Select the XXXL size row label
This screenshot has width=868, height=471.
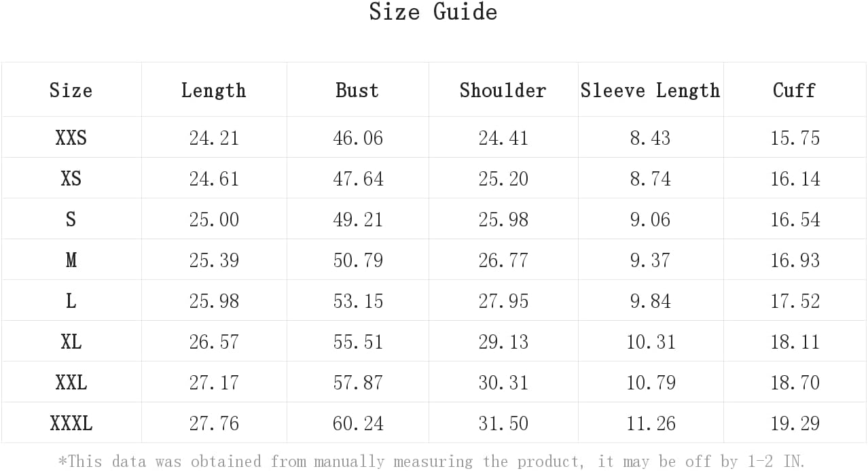(x=71, y=423)
